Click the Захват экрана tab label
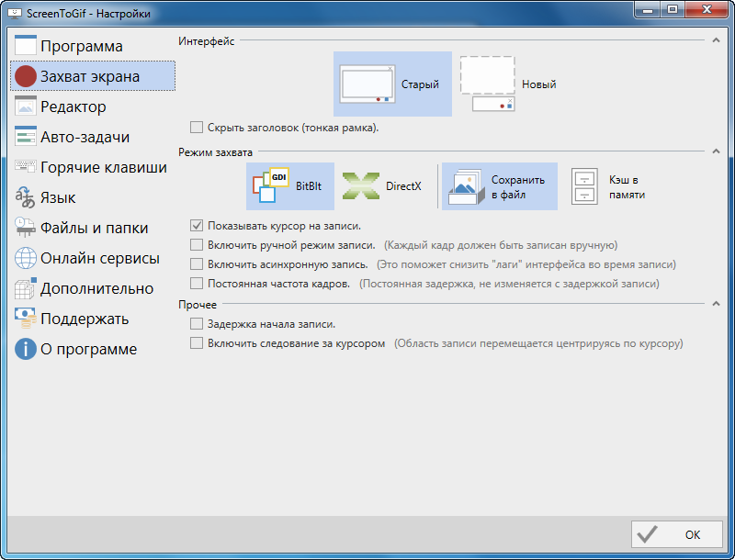Viewport: 735px width, 560px height. pos(90,76)
